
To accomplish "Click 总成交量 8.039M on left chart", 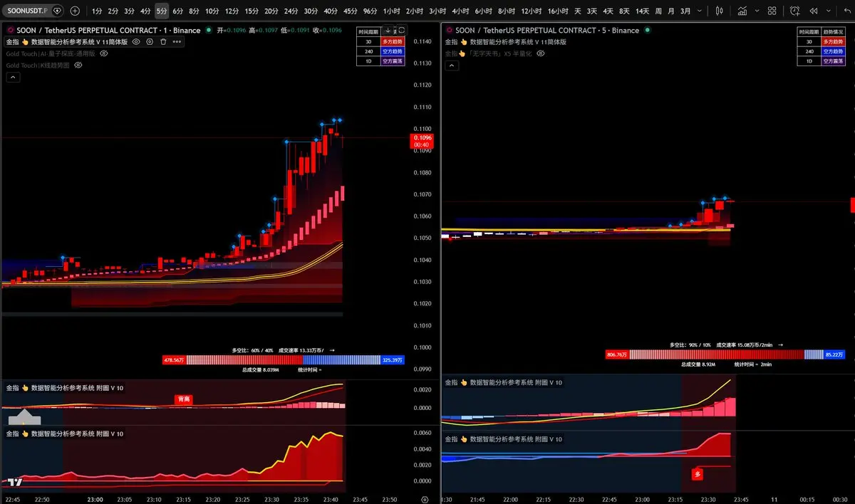I will 260,369.
